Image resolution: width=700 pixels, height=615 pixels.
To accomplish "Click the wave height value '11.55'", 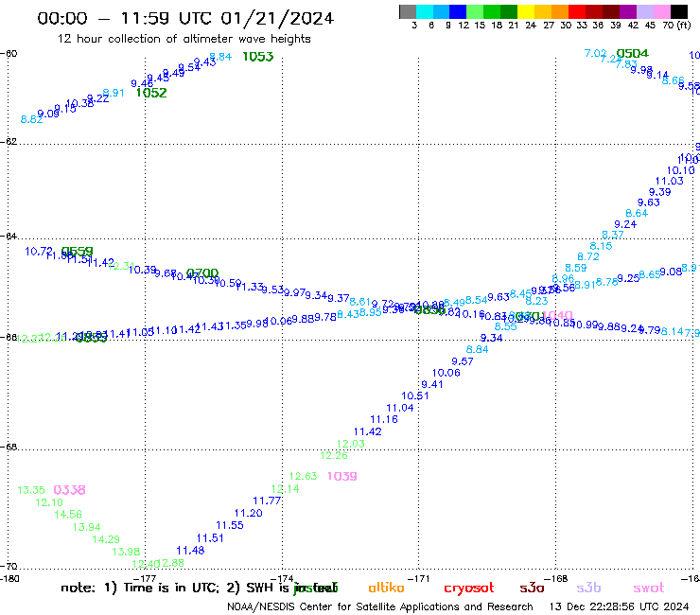I will click(x=230, y=525).
